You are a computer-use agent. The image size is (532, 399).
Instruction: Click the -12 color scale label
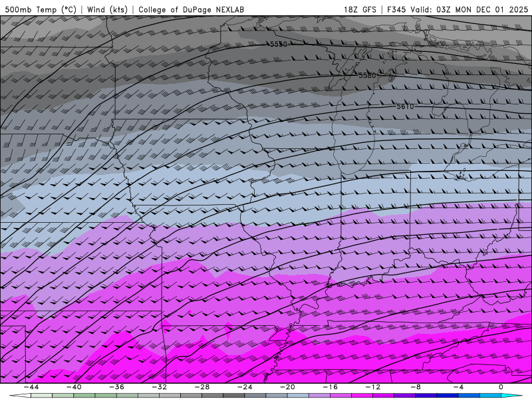373,387
